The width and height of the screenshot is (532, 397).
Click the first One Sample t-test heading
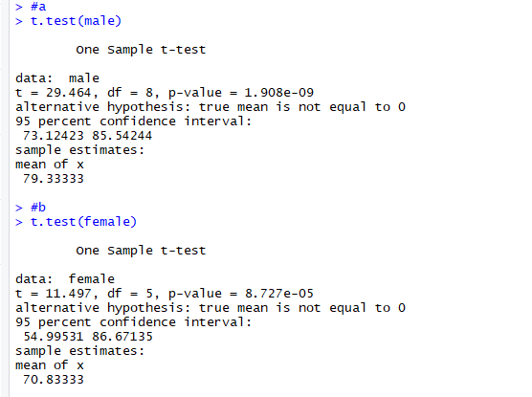(141, 50)
